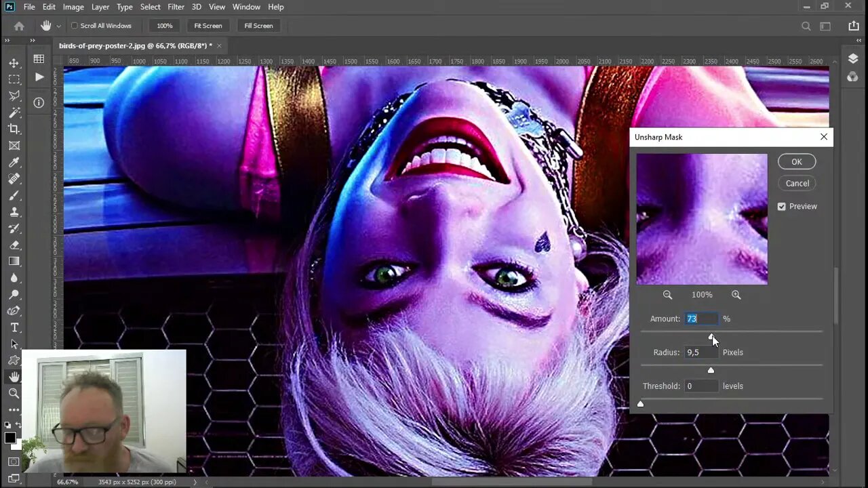This screenshot has height=488, width=868.
Task: Open the Actions panel play icon
Action: 39,77
